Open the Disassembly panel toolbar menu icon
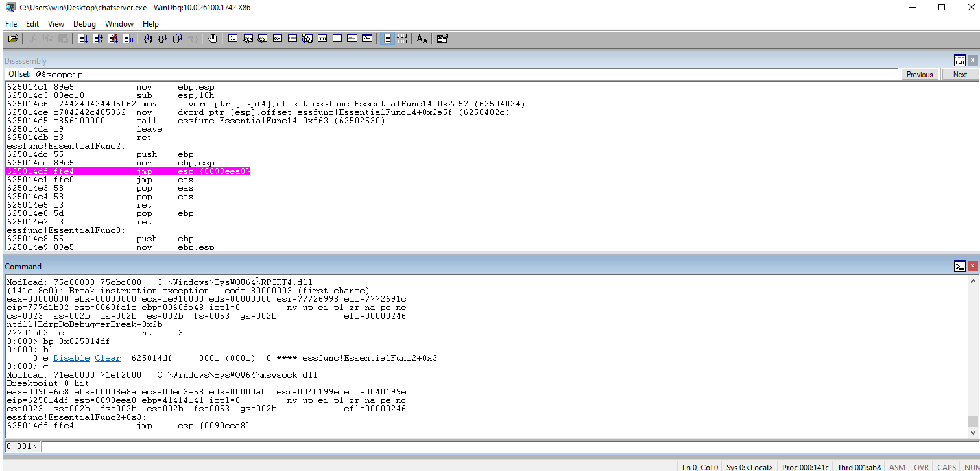This screenshot has height=471, width=980. tap(960, 60)
